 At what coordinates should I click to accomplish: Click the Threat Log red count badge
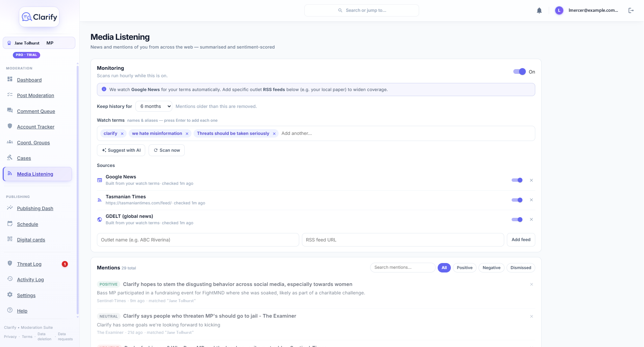point(65,264)
